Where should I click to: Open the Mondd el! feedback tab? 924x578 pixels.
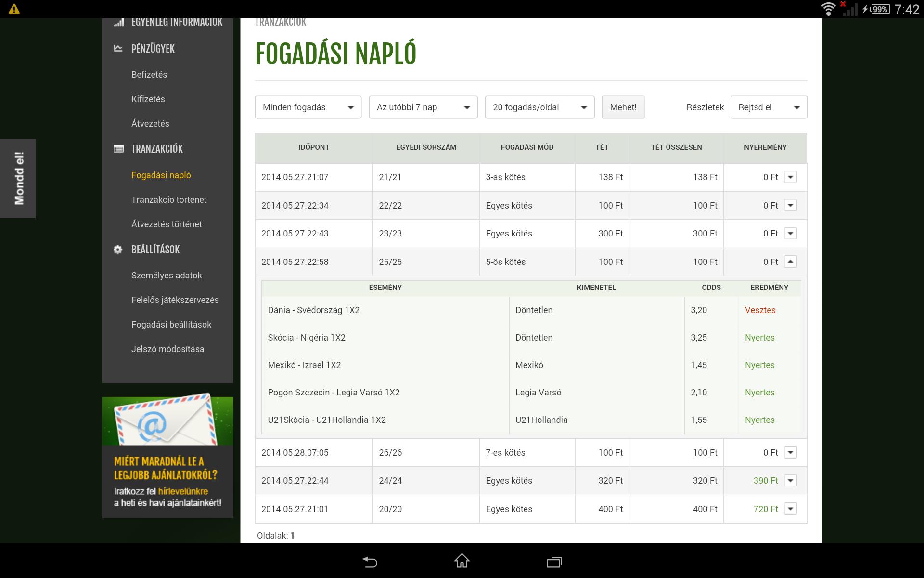pos(18,178)
